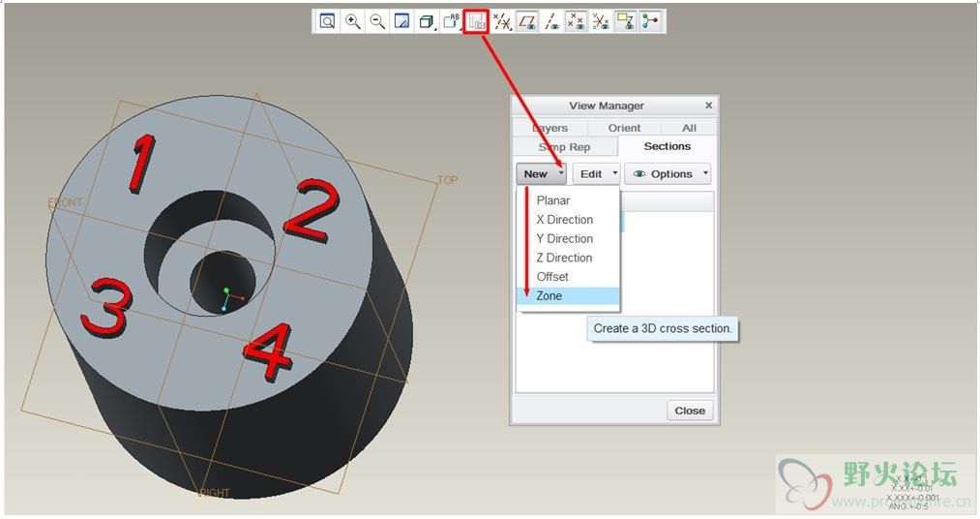Open the View Manager toolbar icon
Viewport: 980px width, 519px height.
pyautogui.click(x=476, y=22)
